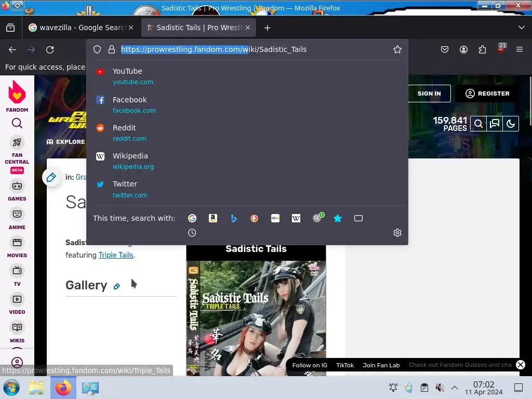Expand the list all tabs chevron

point(522,28)
